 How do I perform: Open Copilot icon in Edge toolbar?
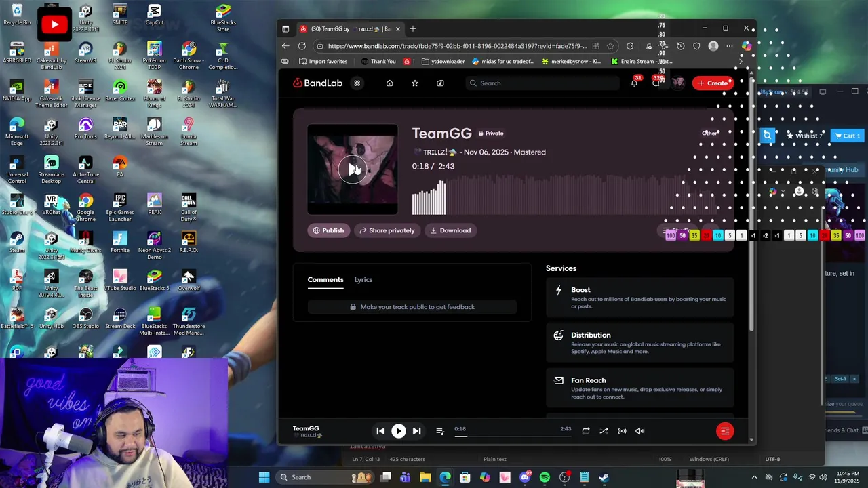746,46
